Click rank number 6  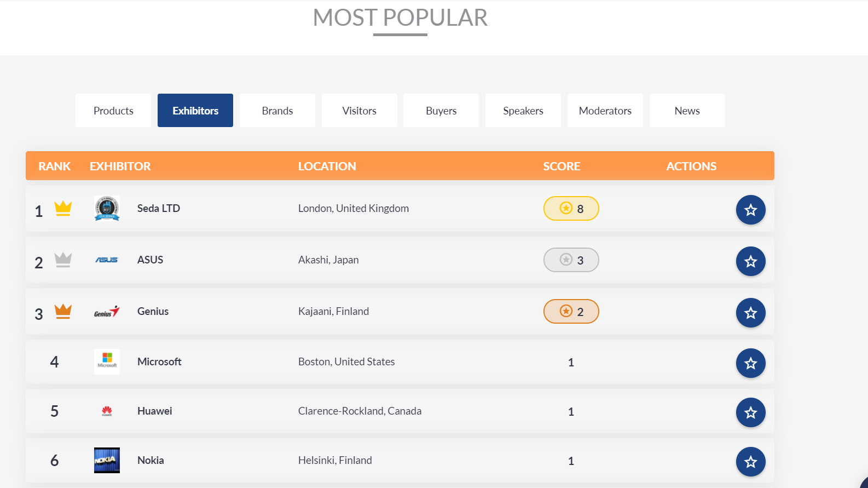coord(54,460)
